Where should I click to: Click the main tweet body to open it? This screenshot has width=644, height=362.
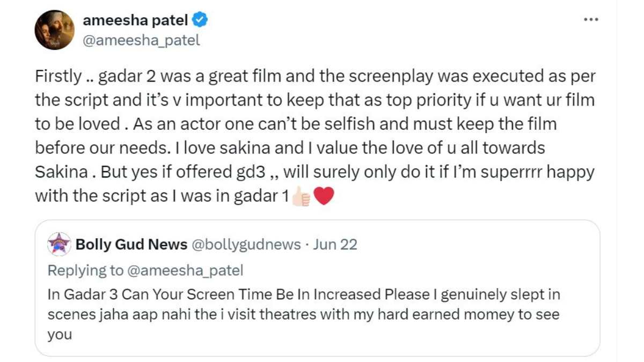coord(317,134)
